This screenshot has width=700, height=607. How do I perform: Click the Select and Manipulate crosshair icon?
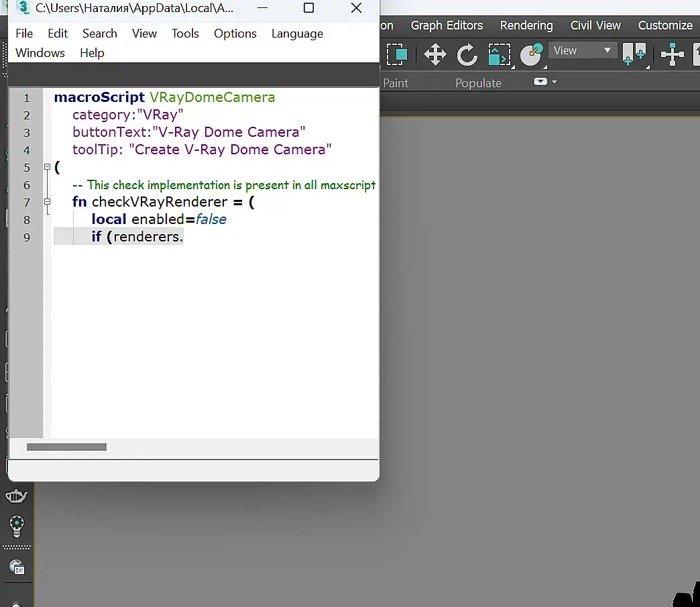673,54
